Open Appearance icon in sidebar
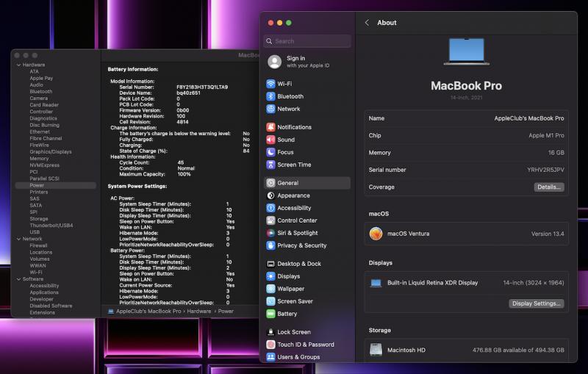 [270, 195]
